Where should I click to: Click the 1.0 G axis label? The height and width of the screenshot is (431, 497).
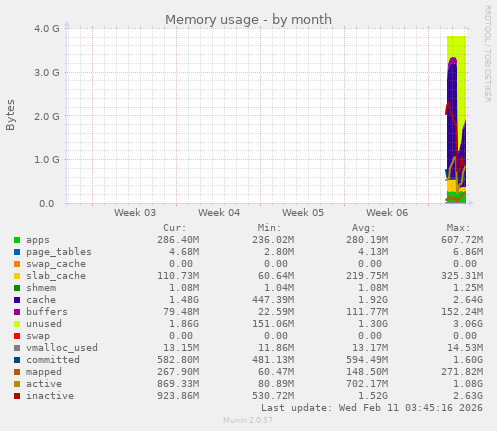coord(47,160)
